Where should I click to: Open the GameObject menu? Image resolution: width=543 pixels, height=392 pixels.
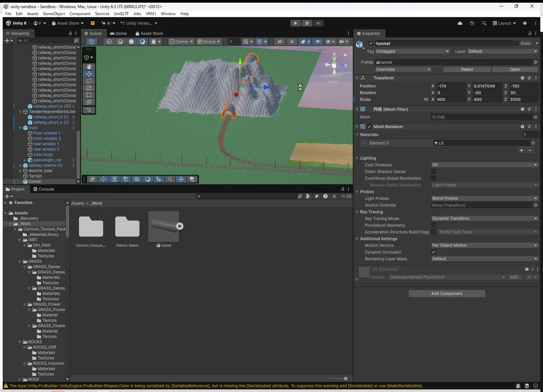tap(53, 14)
